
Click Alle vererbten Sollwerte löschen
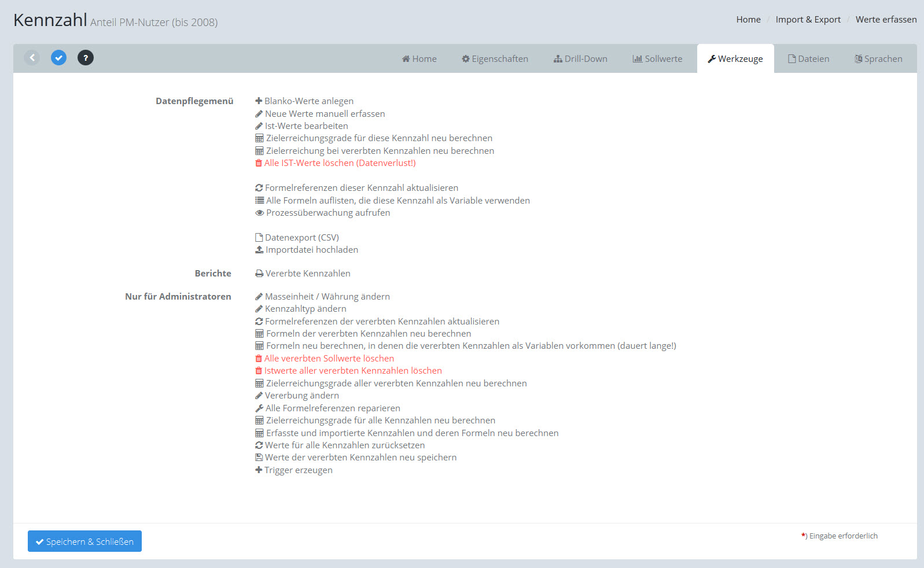pyautogui.click(x=329, y=359)
